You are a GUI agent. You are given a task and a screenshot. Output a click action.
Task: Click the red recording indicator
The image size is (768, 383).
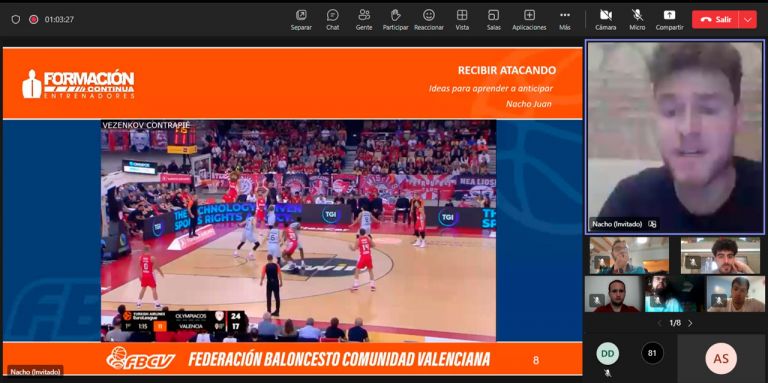pos(33,20)
